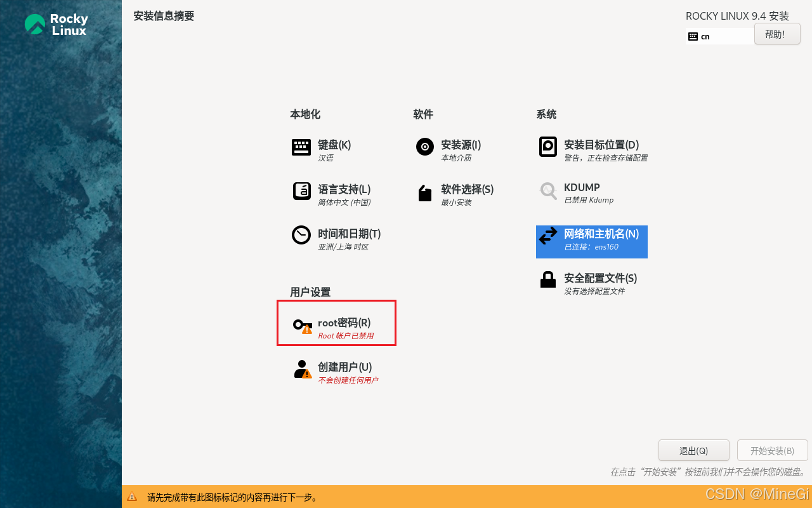The height and width of the screenshot is (508, 812).
Task: Click the clock icon for time and date
Action: pyautogui.click(x=301, y=235)
